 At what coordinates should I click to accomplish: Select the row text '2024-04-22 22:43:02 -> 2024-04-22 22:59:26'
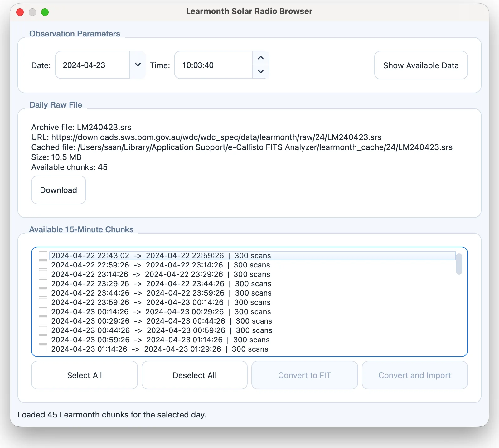point(138,256)
